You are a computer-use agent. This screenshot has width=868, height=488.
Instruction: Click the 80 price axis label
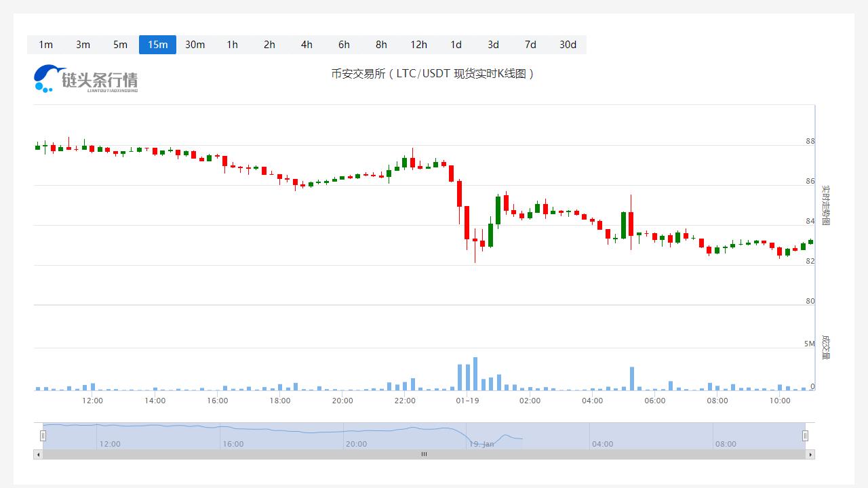(810, 301)
